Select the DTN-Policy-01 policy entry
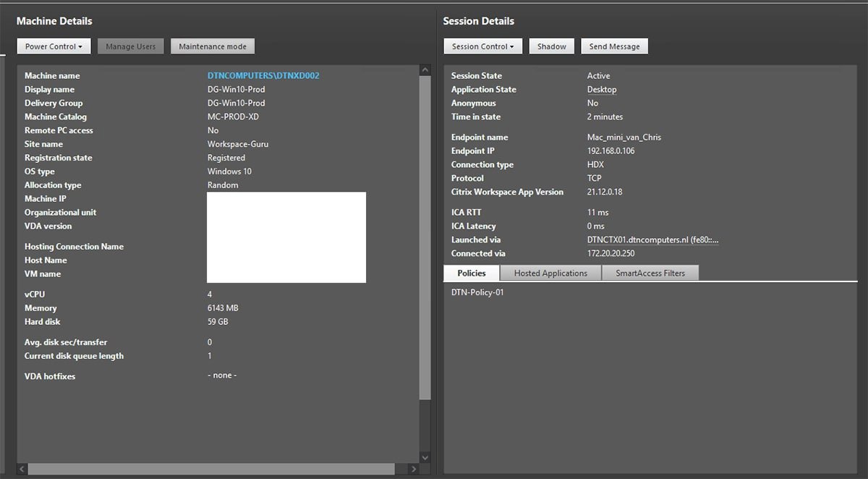 (x=477, y=292)
